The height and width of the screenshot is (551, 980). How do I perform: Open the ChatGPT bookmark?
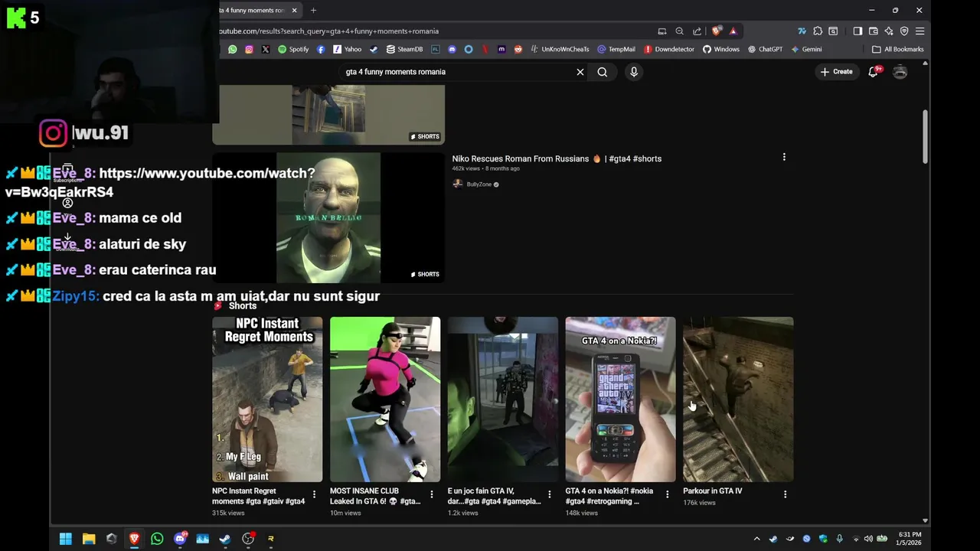point(766,49)
